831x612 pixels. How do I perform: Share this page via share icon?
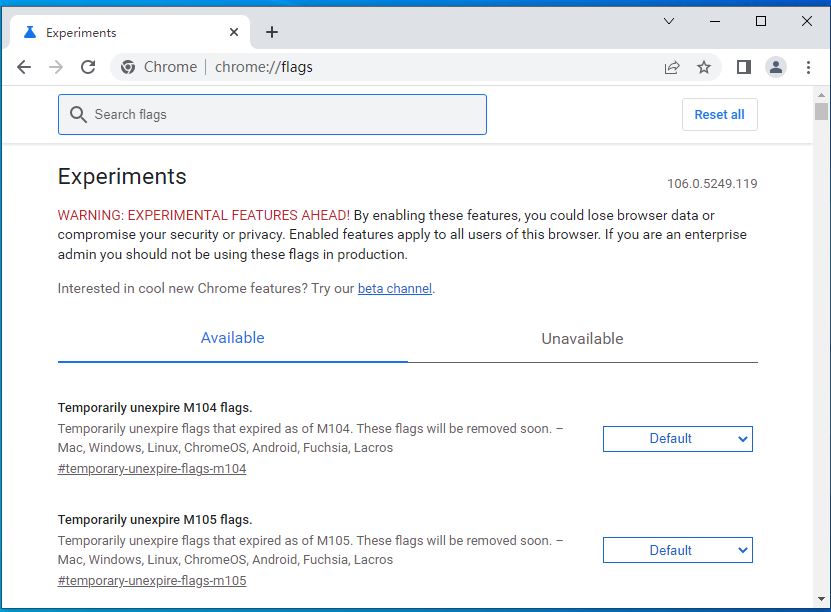[x=672, y=67]
